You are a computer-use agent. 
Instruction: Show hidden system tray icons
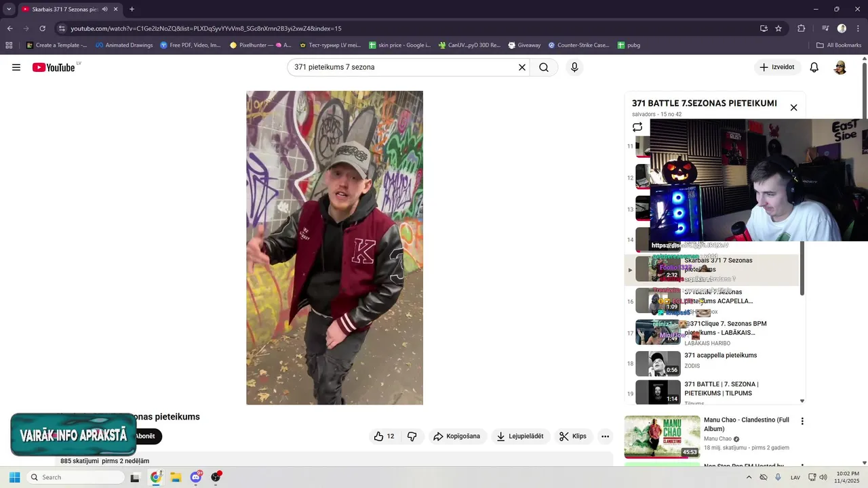coord(749,477)
